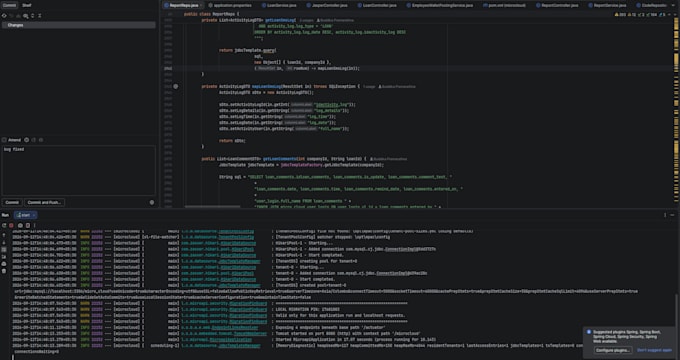Switch to application.properties tab
The width and height of the screenshot is (680, 360).
(x=230, y=5)
